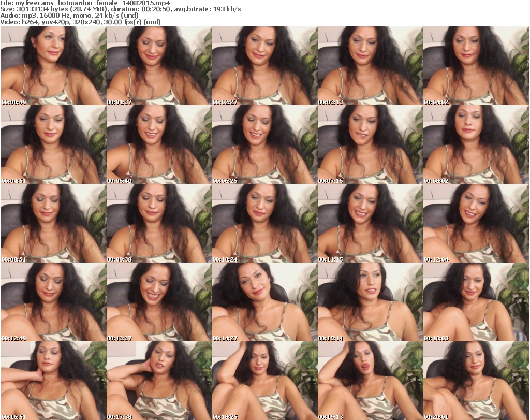
Task: Pick the frame timestamped 00:08:51
Action: [54, 223]
